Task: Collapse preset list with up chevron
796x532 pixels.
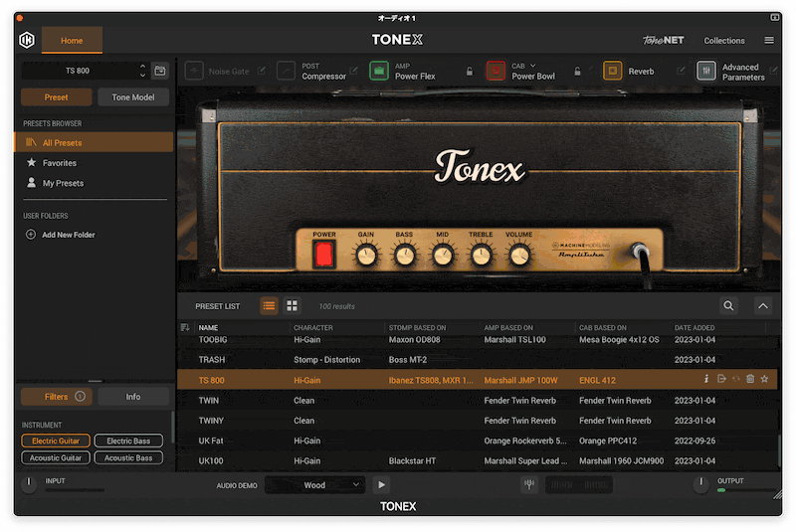Action: (x=763, y=306)
